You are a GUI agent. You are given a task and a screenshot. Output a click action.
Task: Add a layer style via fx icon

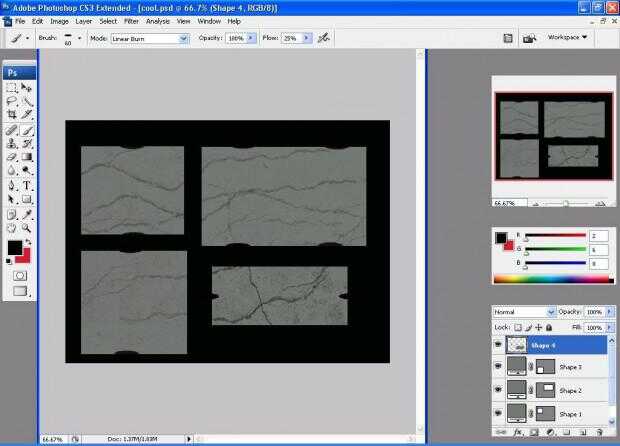click(x=519, y=432)
